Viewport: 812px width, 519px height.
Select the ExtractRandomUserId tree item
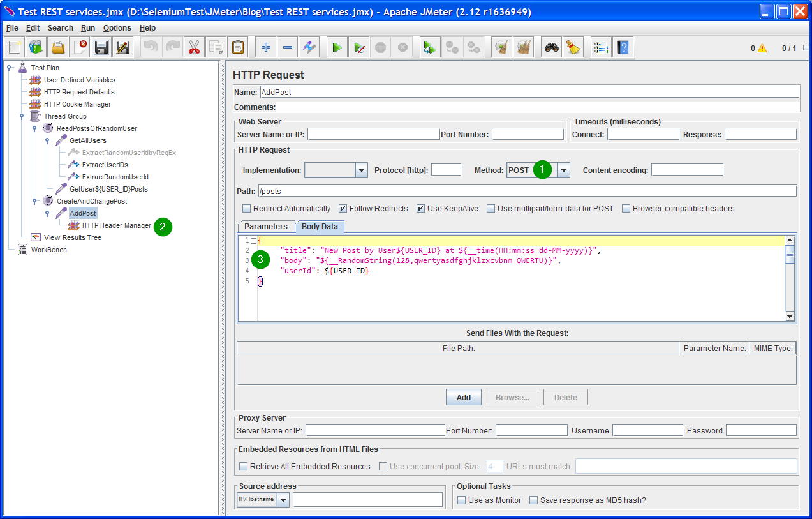(115, 177)
